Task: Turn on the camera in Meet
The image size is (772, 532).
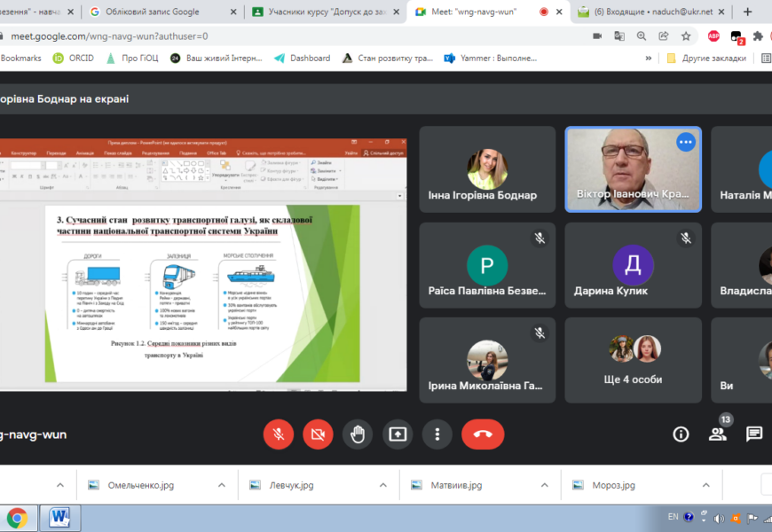Action: point(318,434)
